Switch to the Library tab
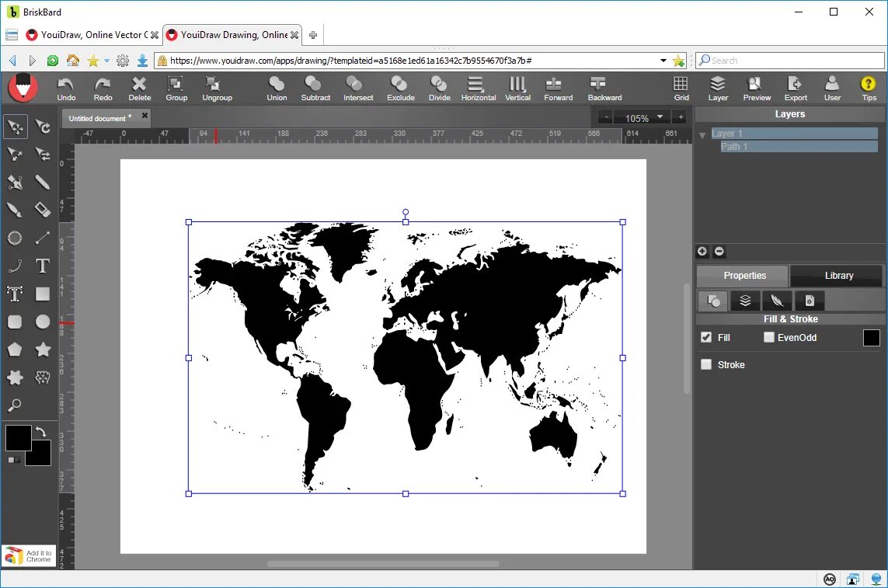Image resolution: width=888 pixels, height=588 pixels. (x=838, y=275)
